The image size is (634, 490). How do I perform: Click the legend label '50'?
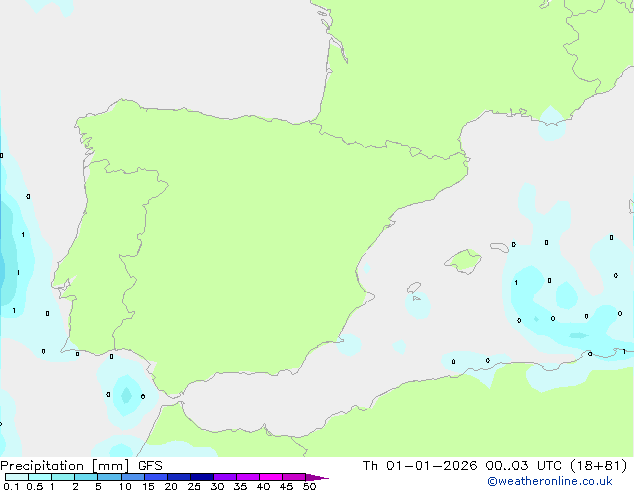click(309, 486)
